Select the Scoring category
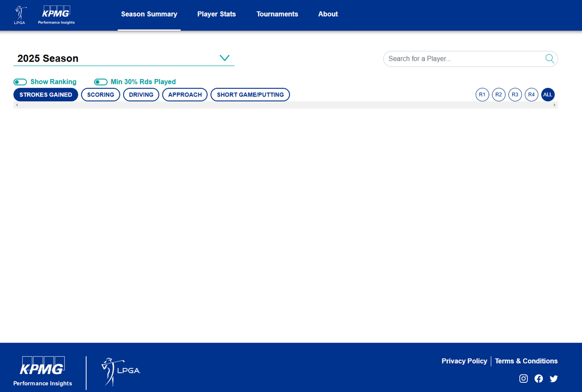 pyautogui.click(x=100, y=95)
